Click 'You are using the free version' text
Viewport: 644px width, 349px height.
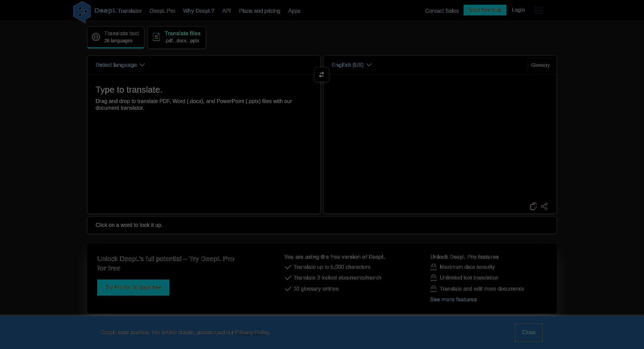click(x=335, y=257)
